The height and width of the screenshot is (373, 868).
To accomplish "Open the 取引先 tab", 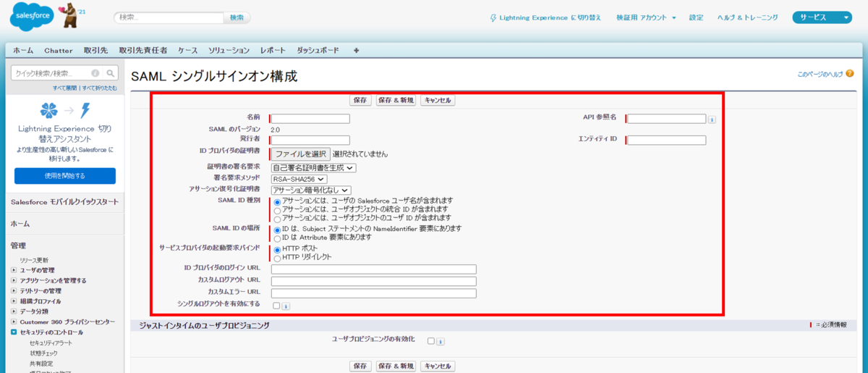I will pos(95,51).
